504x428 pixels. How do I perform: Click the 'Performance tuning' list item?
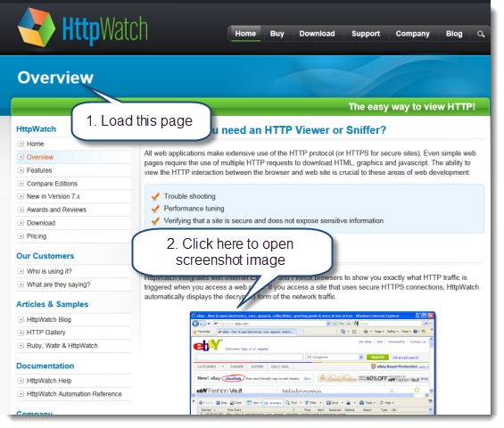point(194,209)
